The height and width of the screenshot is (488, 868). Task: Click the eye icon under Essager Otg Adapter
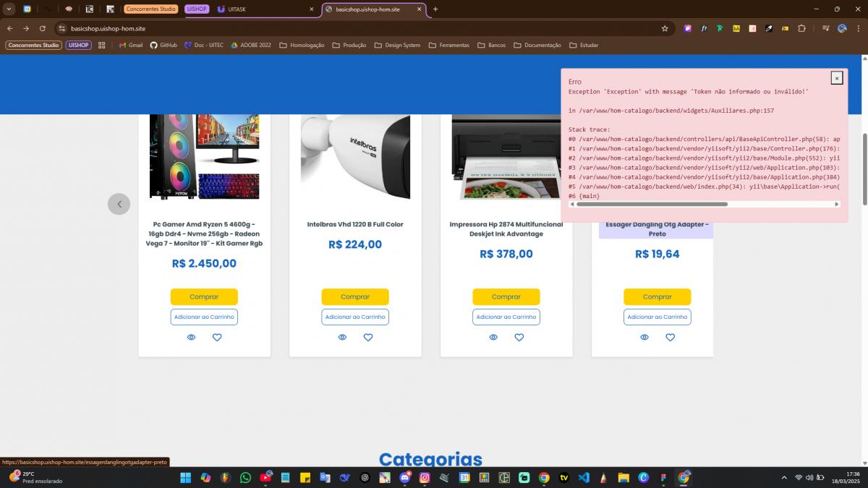(x=644, y=338)
